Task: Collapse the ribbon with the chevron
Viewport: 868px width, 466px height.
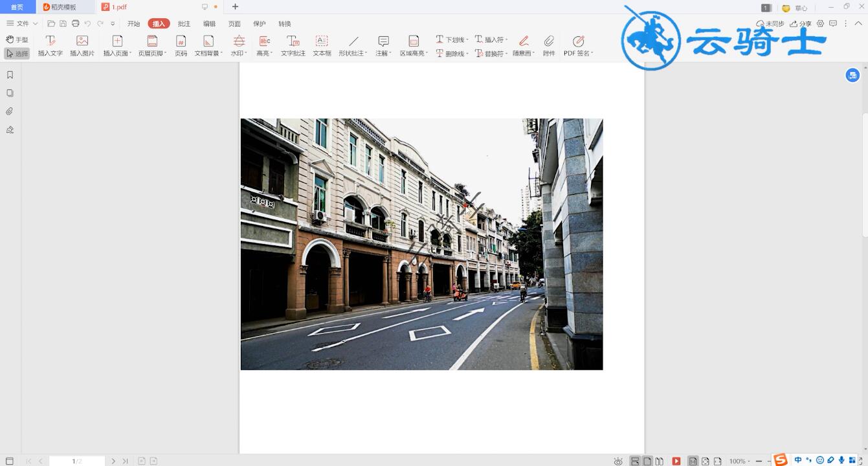Action: 859,23
